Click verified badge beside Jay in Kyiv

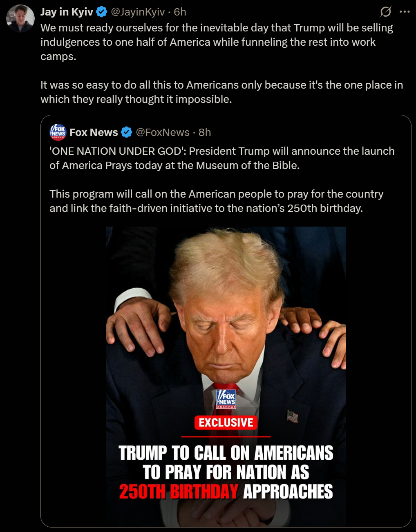[102, 12]
